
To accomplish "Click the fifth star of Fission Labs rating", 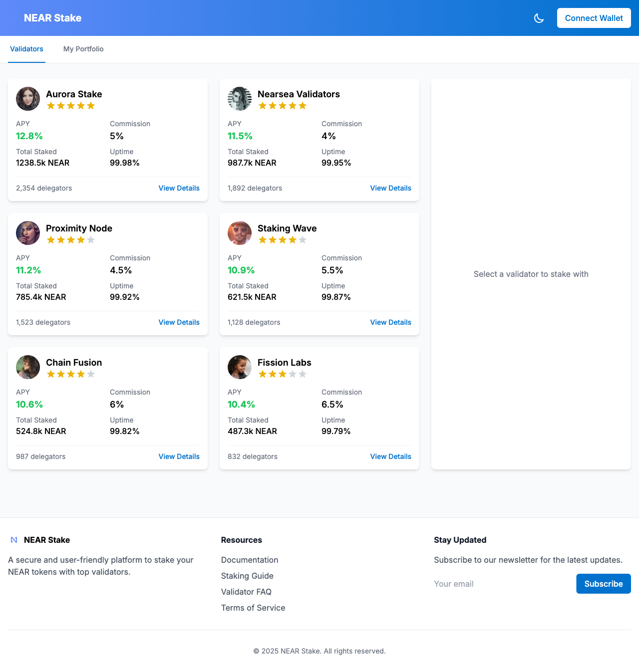I will [x=303, y=374].
